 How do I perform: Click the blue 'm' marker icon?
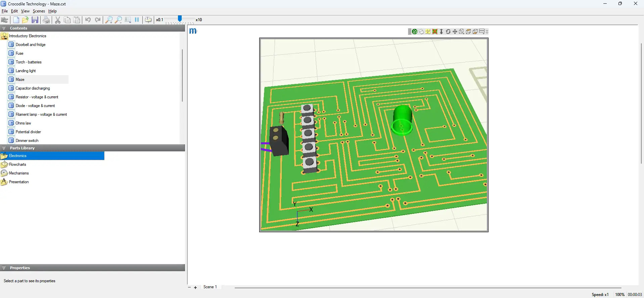[193, 31]
